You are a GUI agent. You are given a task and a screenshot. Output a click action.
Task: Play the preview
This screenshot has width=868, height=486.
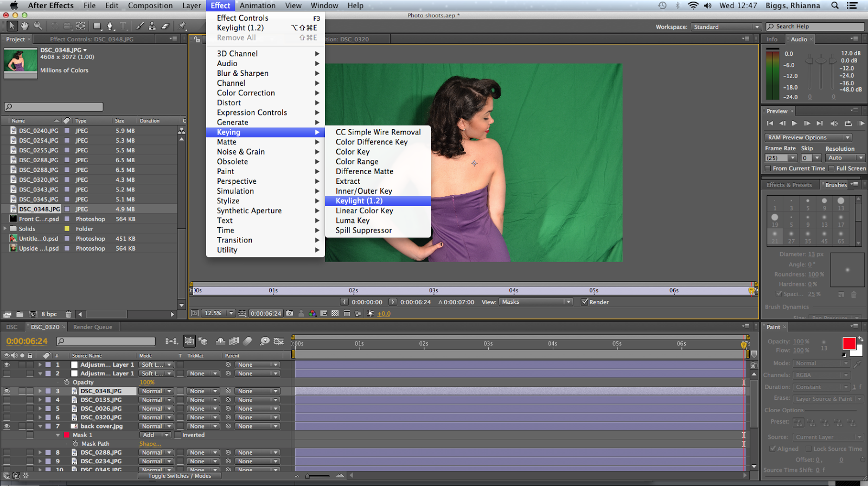pyautogui.click(x=795, y=124)
